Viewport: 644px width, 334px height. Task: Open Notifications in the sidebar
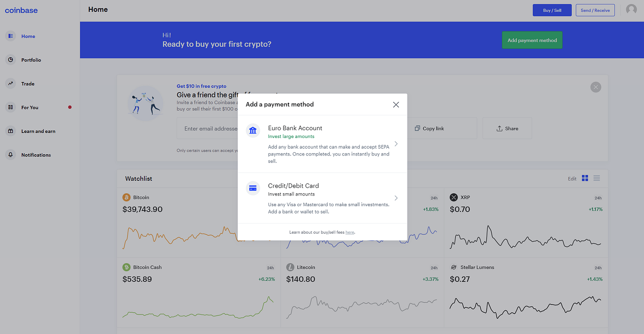[x=36, y=155]
